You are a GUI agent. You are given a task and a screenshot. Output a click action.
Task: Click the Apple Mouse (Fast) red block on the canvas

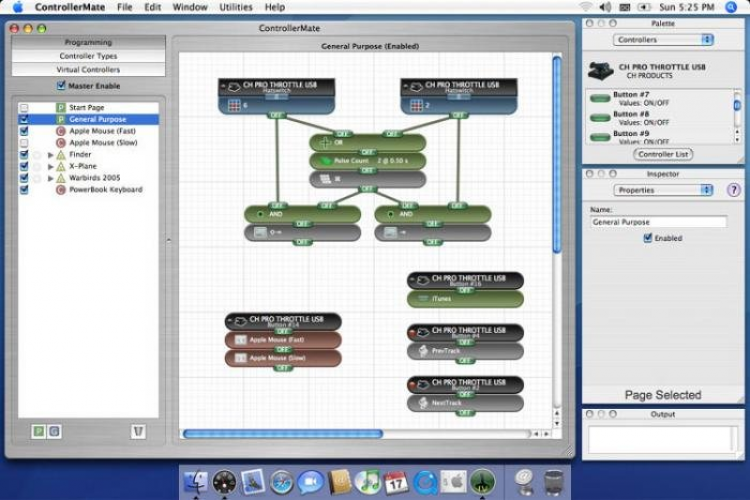coord(283,340)
